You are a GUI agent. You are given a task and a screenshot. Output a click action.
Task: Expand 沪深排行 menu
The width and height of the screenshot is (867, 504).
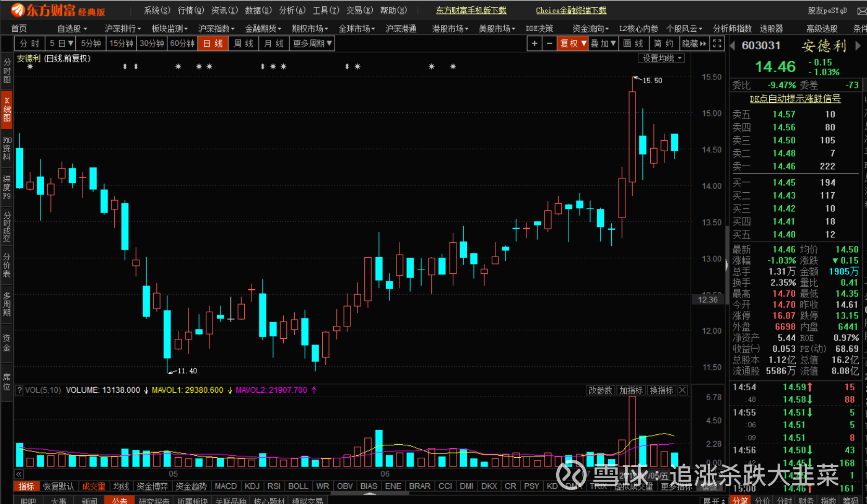click(x=123, y=29)
